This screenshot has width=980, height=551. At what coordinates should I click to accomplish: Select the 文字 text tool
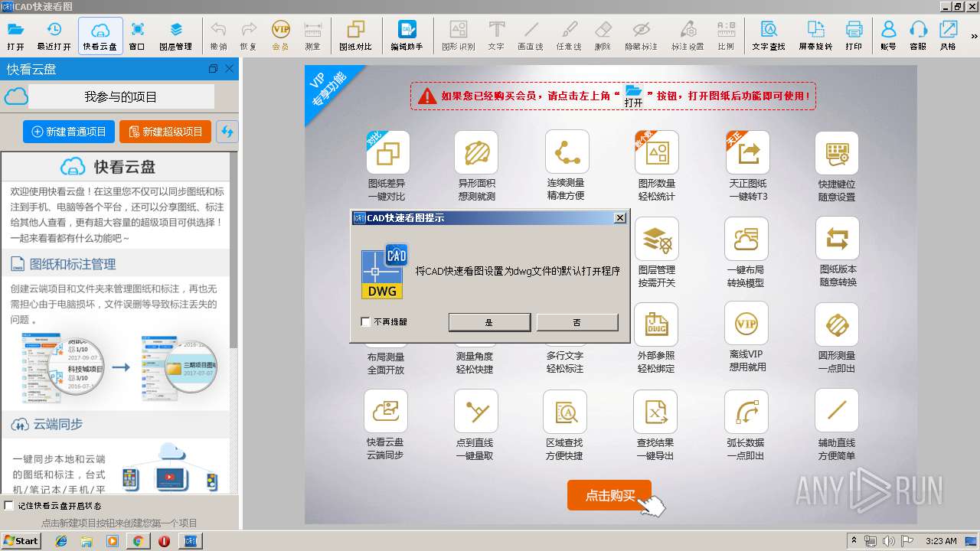tap(496, 35)
